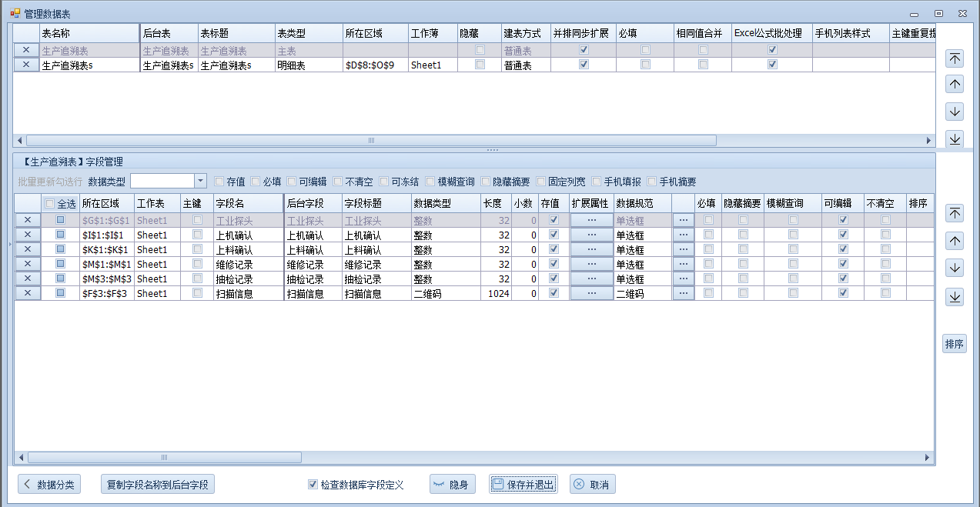Open data specification ellipsis for 二维码 row
This screenshot has height=507, width=980.
point(683,293)
